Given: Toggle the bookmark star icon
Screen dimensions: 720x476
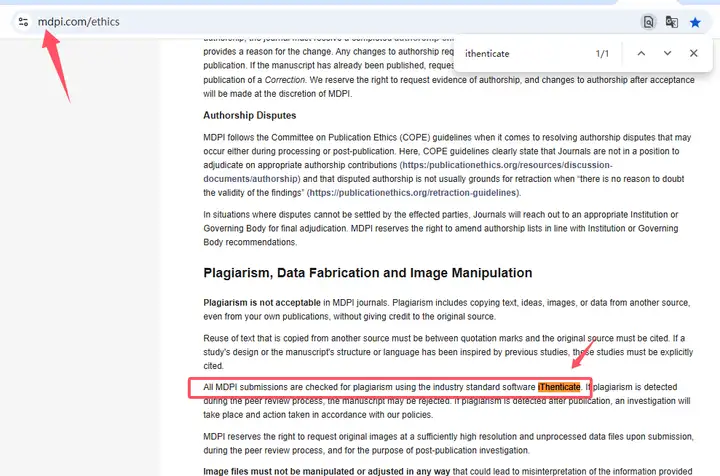Looking at the screenshot, I should [695, 22].
